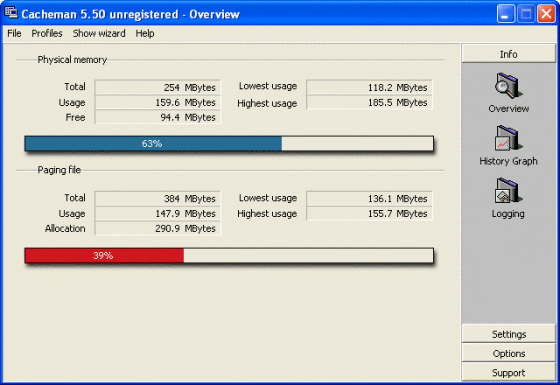Minimize the Cacheman window
The height and width of the screenshot is (385, 560).
(505, 14)
